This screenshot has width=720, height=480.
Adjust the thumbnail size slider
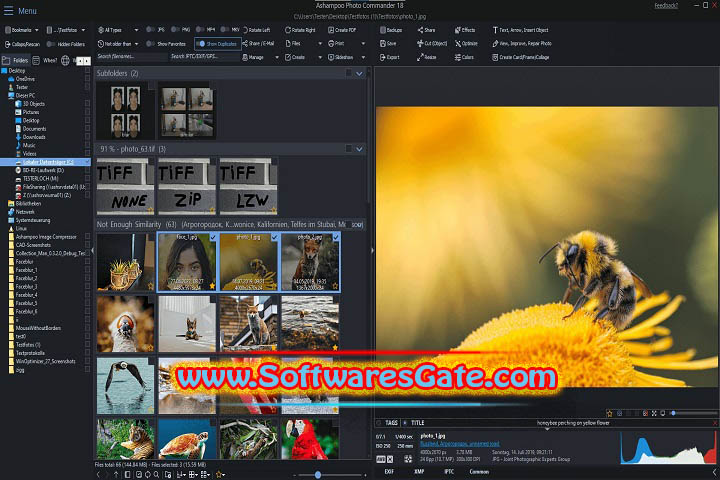tap(318, 474)
